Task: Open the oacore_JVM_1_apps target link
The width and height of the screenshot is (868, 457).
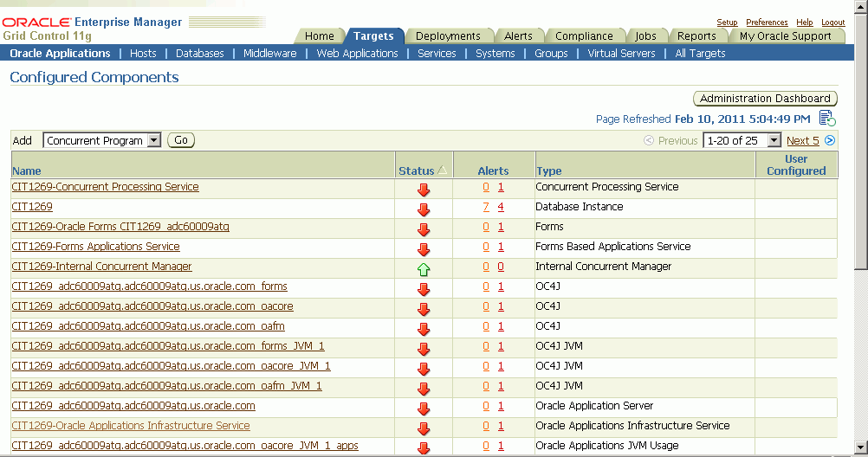Action: (185, 446)
